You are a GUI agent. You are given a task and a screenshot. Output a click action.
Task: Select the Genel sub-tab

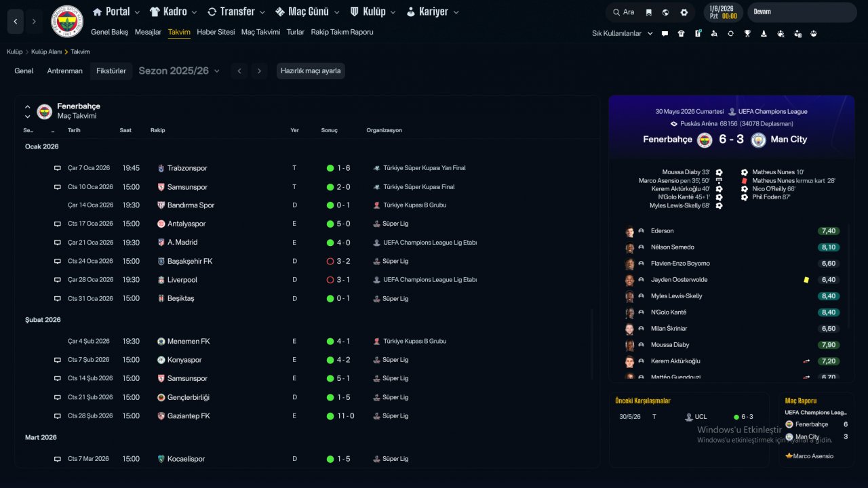pos(24,70)
